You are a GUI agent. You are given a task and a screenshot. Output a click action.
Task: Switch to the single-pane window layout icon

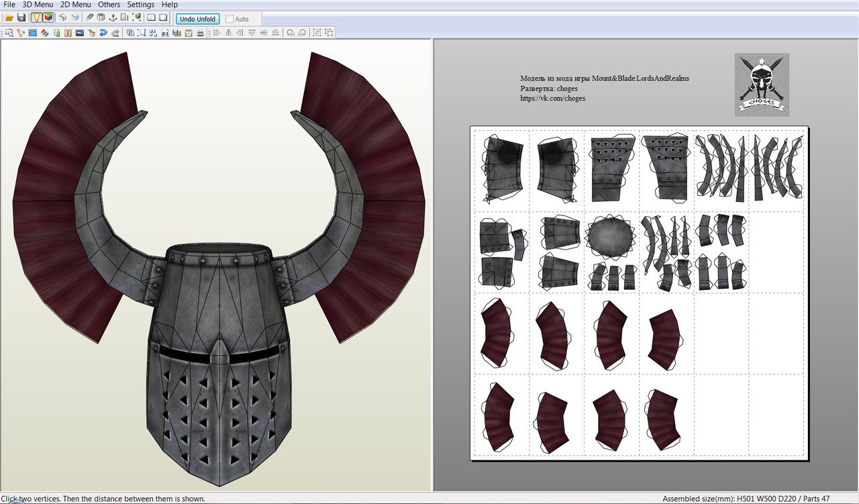click(x=163, y=17)
